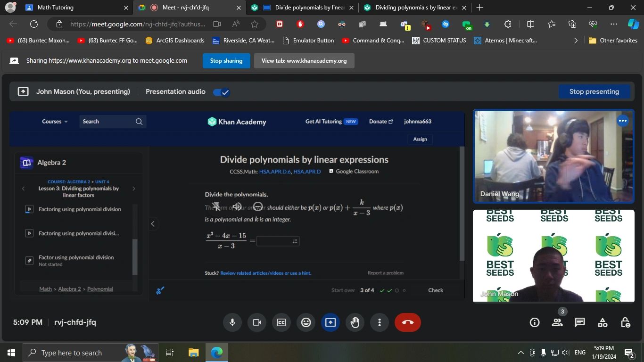
Task: Hang up the call
Action: [407, 322]
